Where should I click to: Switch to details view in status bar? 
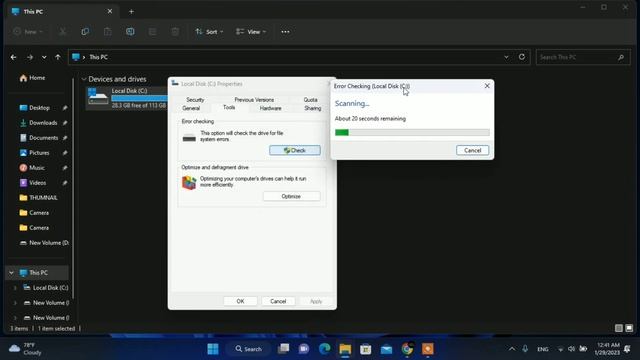point(619,328)
